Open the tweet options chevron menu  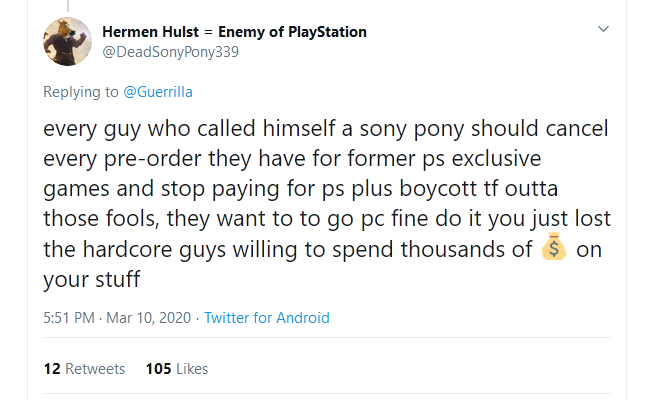point(603,29)
